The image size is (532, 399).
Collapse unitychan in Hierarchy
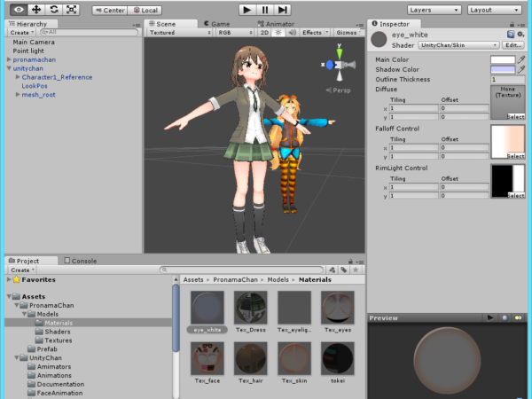9,68
